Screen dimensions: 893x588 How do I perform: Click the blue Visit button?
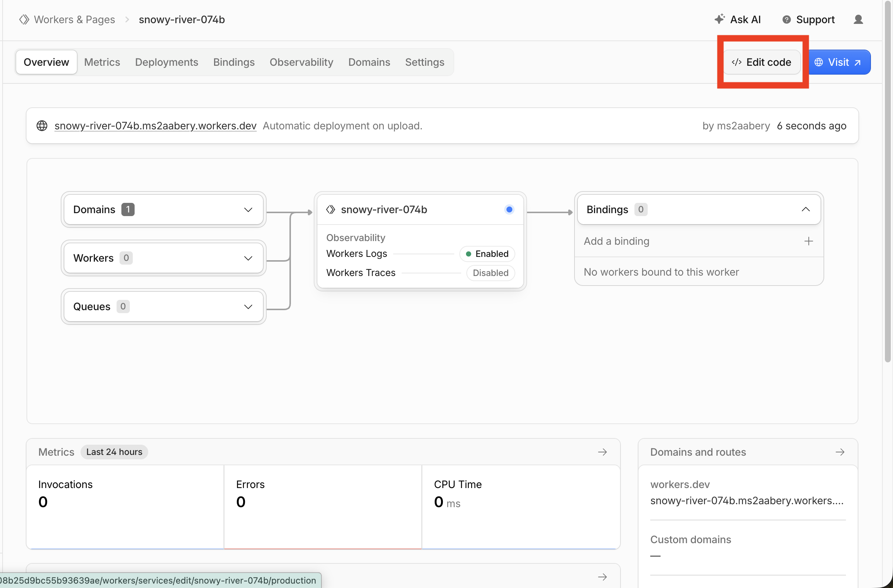pos(839,62)
